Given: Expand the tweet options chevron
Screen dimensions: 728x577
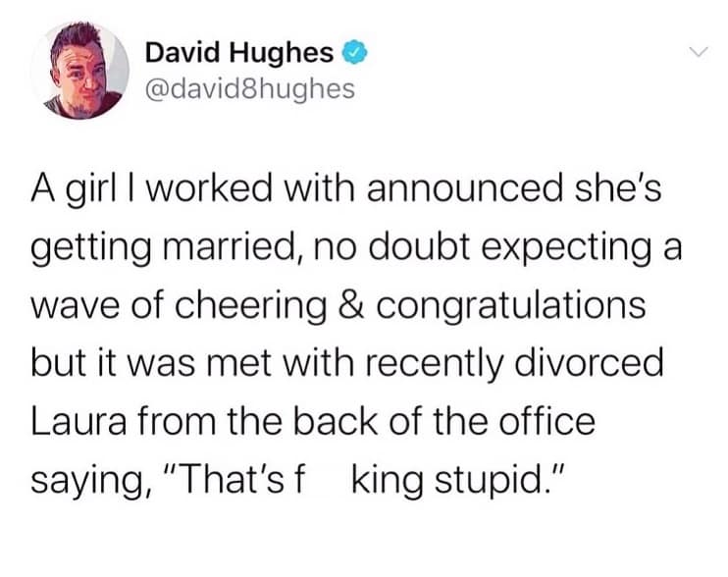Looking at the screenshot, I should pyautogui.click(x=699, y=52).
